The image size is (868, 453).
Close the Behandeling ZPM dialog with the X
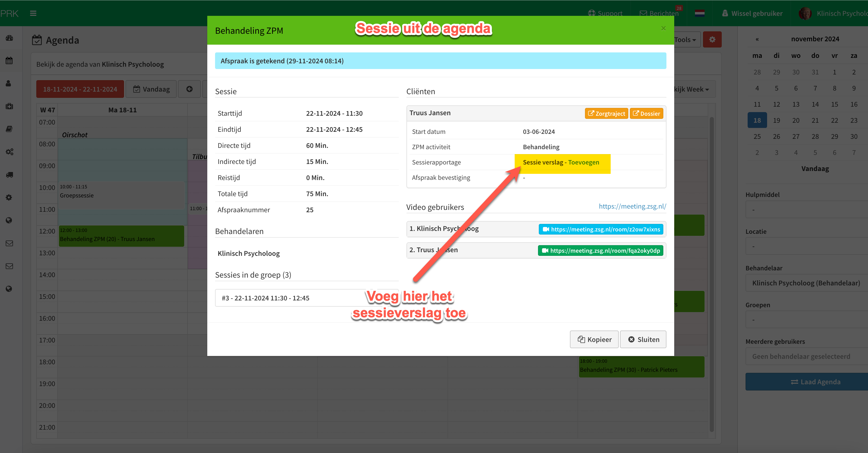[663, 28]
